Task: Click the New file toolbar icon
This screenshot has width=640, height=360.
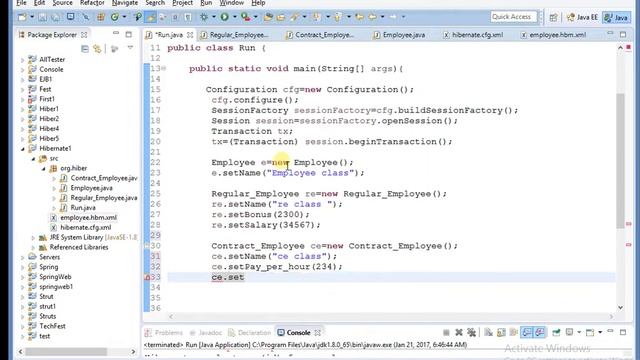Action: point(22,17)
